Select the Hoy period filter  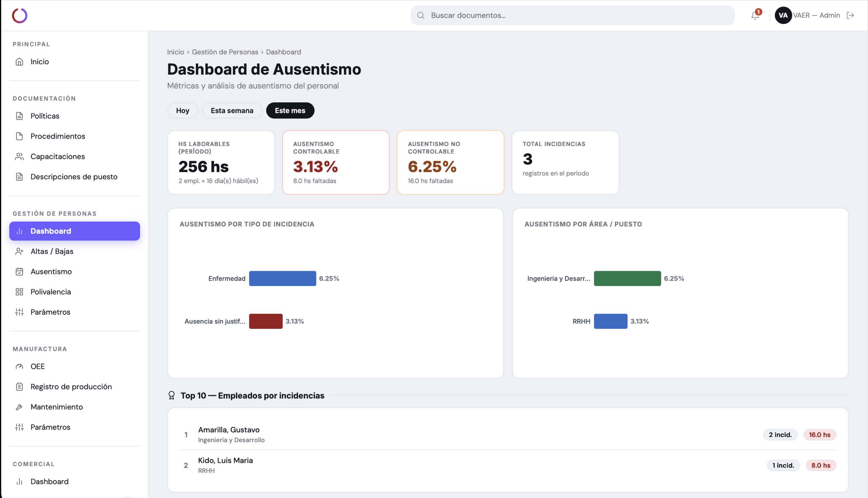point(183,111)
